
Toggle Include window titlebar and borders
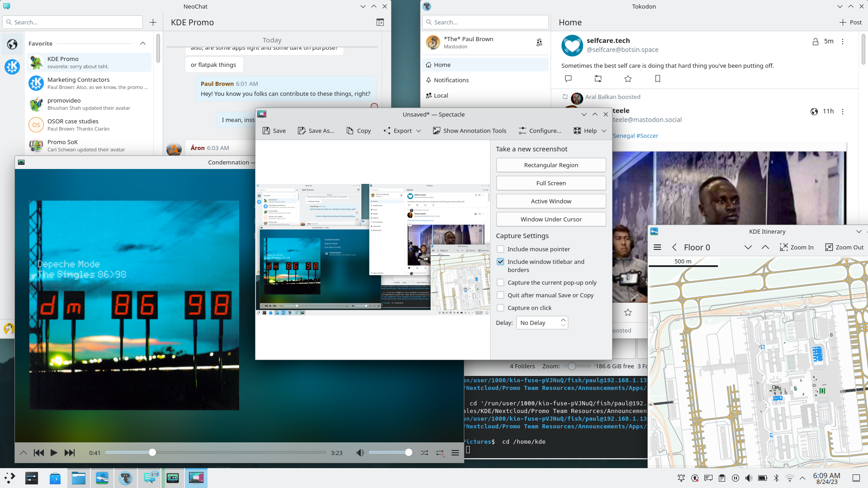[x=500, y=262]
